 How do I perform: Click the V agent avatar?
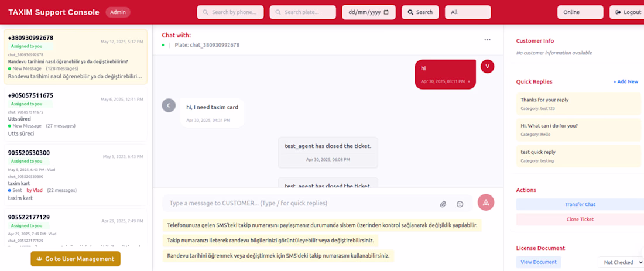point(487,67)
